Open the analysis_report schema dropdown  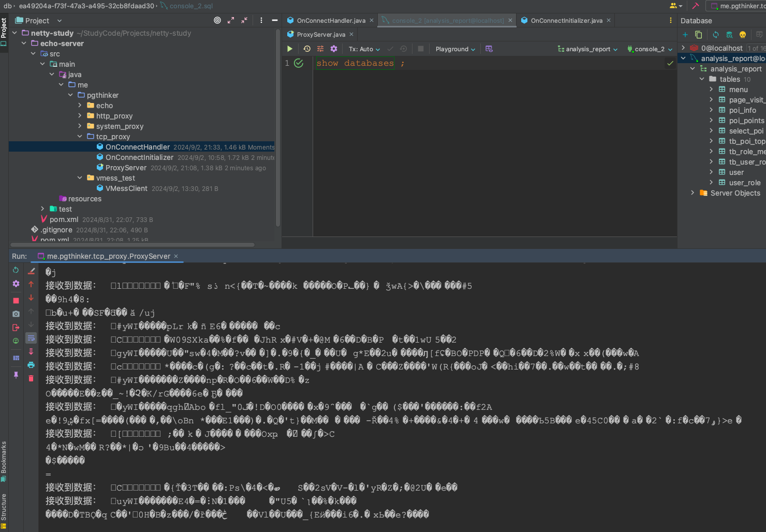pos(587,49)
